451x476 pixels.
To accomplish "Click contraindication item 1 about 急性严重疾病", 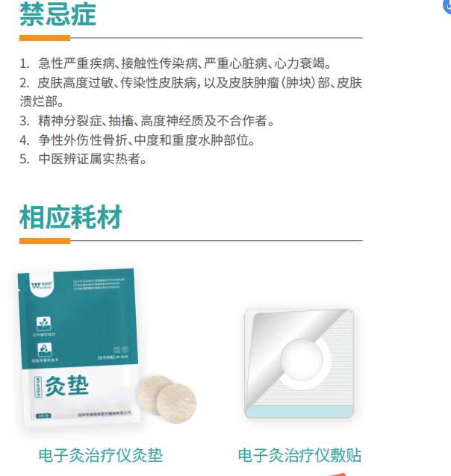I will tap(175, 63).
